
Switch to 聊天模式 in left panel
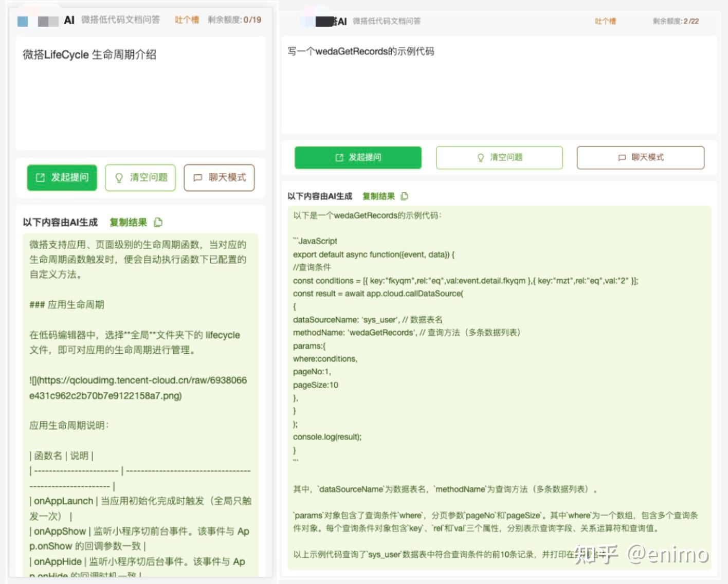[x=219, y=178]
